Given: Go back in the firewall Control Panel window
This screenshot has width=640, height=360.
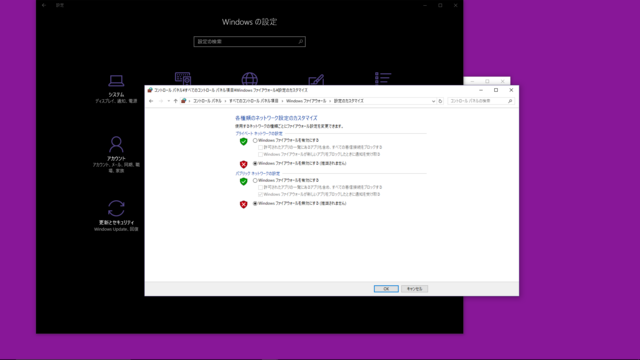Looking at the screenshot, I should point(151,101).
